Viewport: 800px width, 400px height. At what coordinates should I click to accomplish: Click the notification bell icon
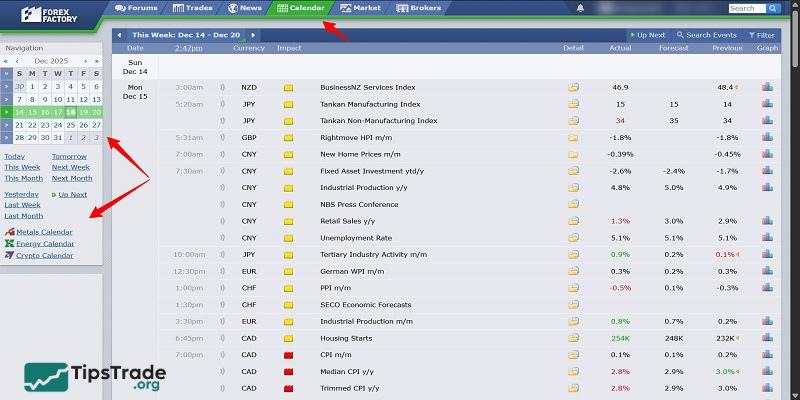click(581, 8)
